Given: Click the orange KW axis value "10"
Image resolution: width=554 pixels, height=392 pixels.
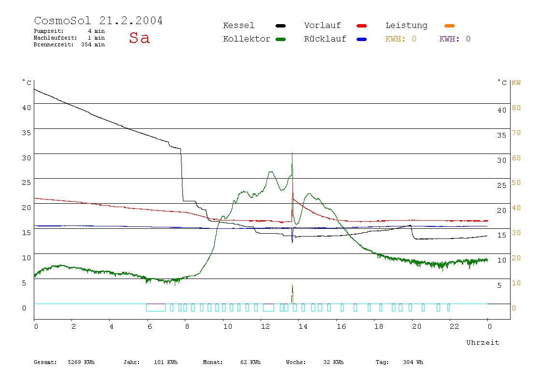Looking at the screenshot, I should (x=516, y=283).
